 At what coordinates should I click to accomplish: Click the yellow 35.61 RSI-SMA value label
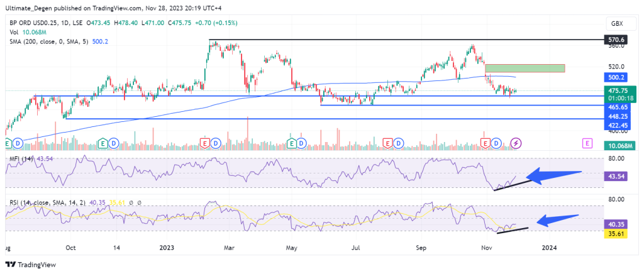[x=615, y=233]
